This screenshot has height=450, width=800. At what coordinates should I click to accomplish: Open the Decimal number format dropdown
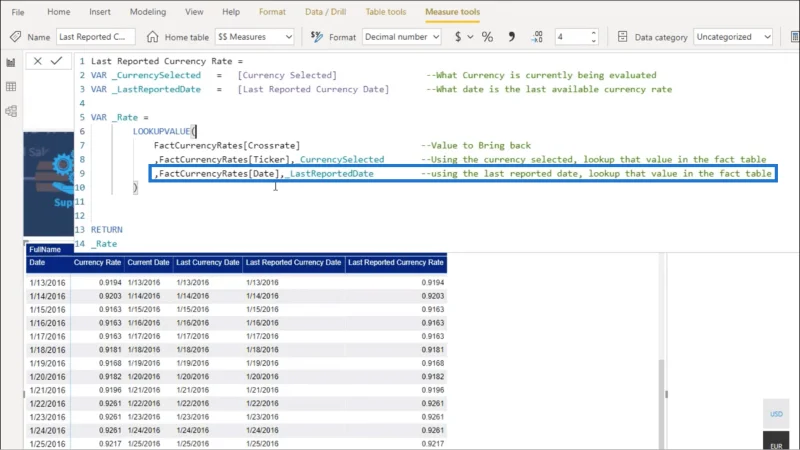pyautogui.click(x=402, y=37)
